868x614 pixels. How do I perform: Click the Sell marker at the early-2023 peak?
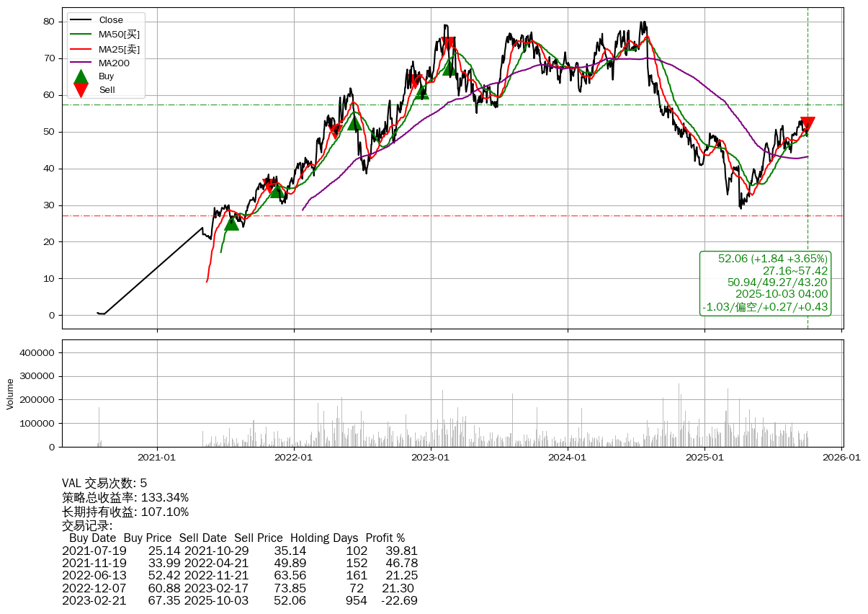447,44
